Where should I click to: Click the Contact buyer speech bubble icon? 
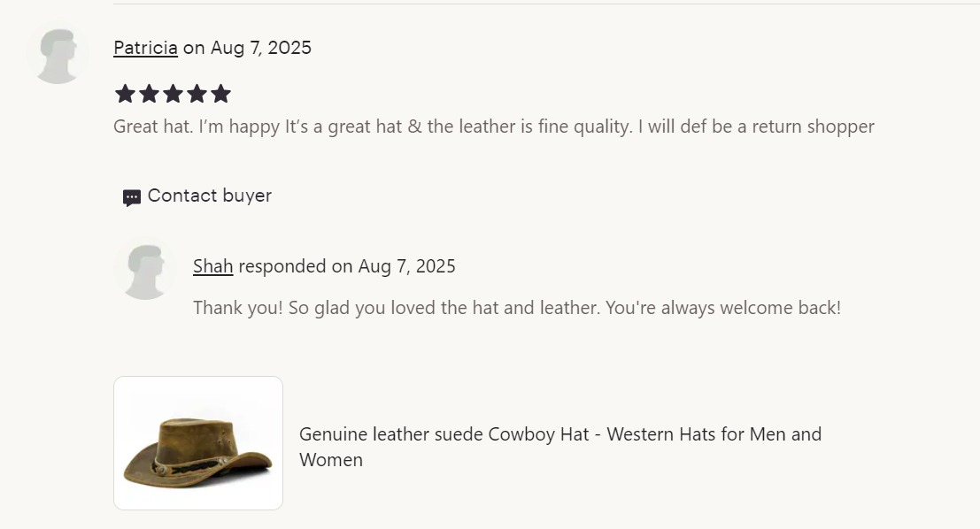[x=132, y=197]
